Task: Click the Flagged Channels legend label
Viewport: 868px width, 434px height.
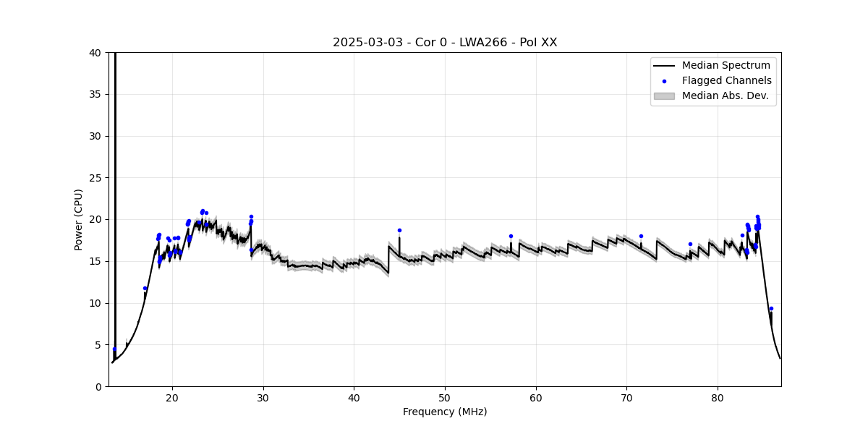Action: coord(726,81)
